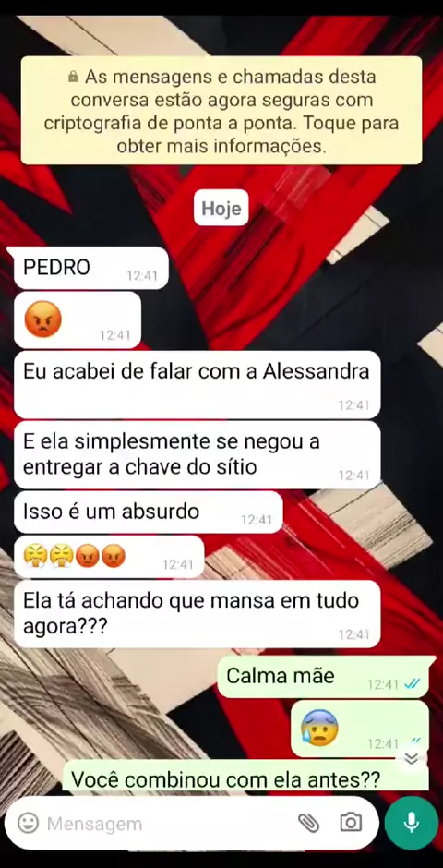Tap the paperclip attachment icon
The width and height of the screenshot is (443, 868).
308,823
